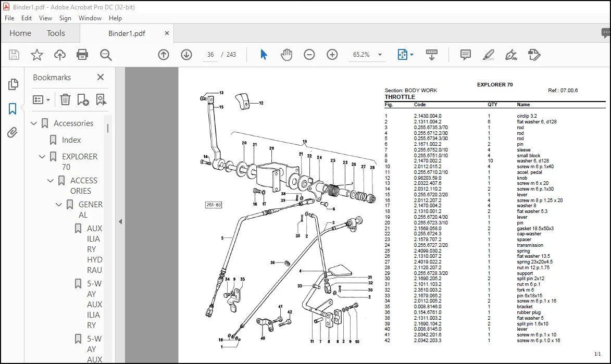Screen dimensions: 611x364
Task: Open chat comments icon at top right
Action: [606, 33]
